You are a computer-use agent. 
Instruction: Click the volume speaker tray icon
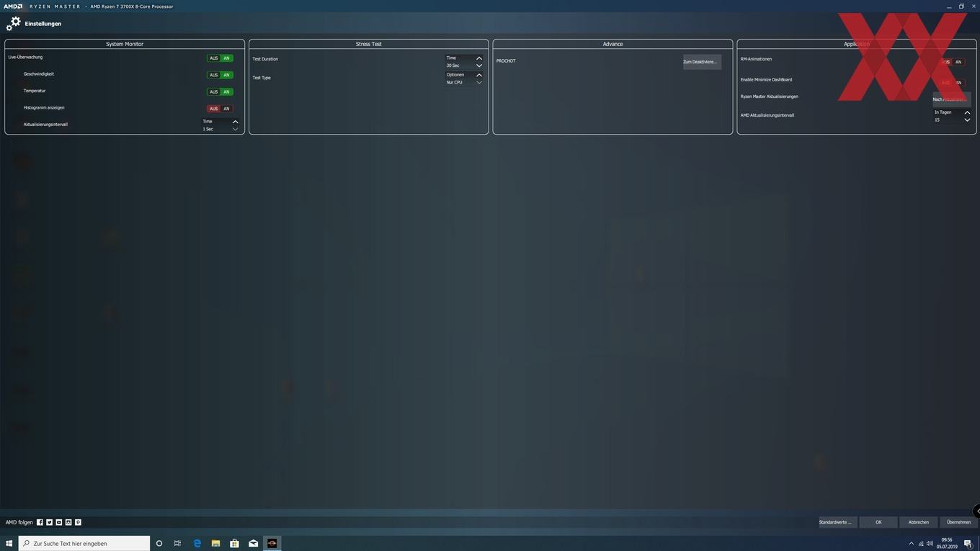[x=930, y=543]
